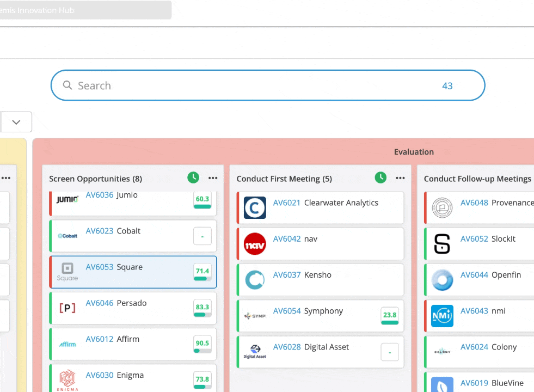Image resolution: width=534 pixels, height=392 pixels.
Task: Open the AV6036 link for Jumio
Action: (100, 195)
